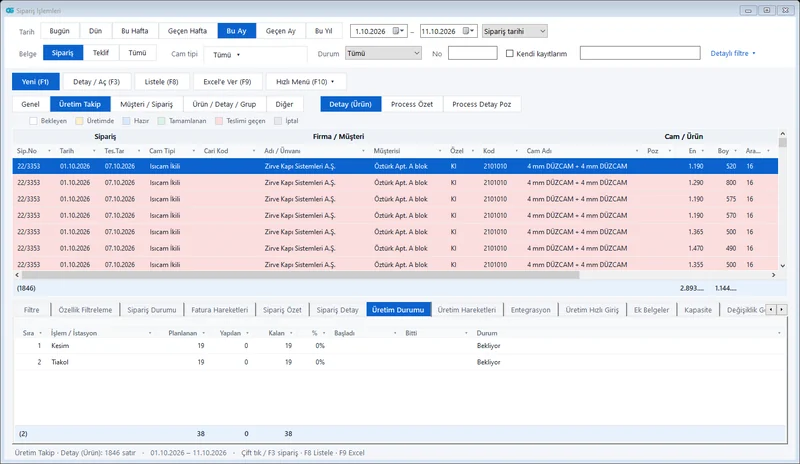The height and width of the screenshot is (464, 800).
Task: Open the Cam Adı column filter arrow
Action: pos(637,151)
